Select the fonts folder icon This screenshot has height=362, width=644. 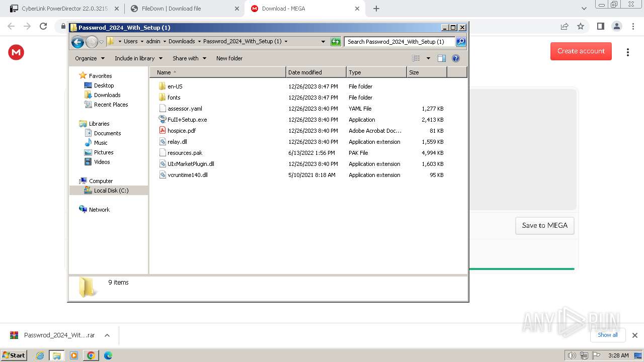pyautogui.click(x=162, y=98)
